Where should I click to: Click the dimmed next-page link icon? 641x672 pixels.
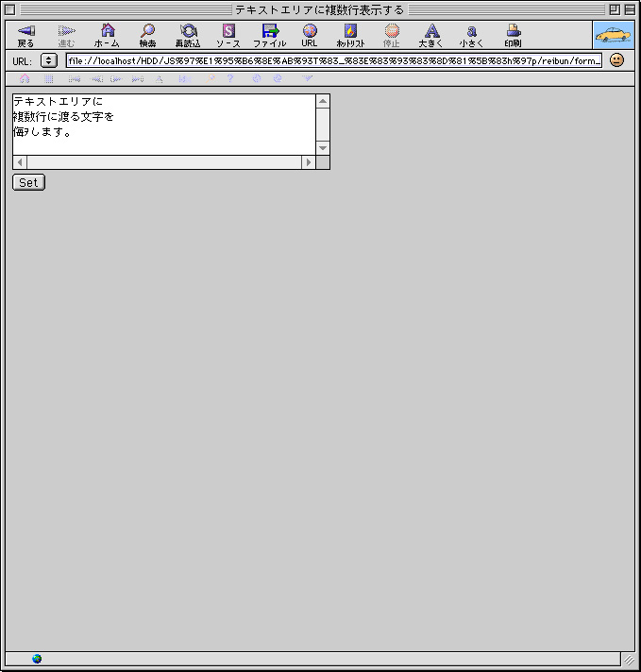116,79
